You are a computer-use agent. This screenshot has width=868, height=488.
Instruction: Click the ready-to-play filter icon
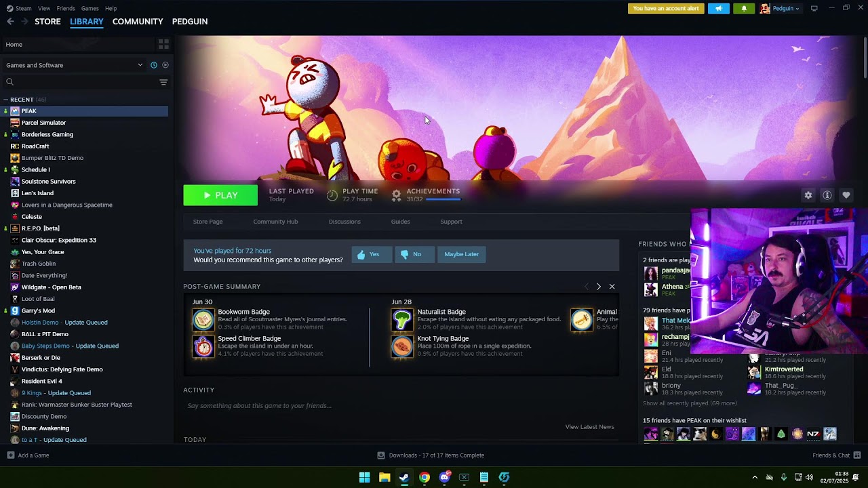tap(165, 65)
